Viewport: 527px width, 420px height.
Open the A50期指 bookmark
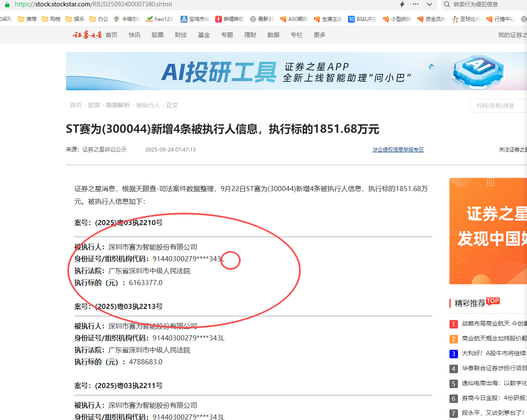pyautogui.click(x=294, y=19)
